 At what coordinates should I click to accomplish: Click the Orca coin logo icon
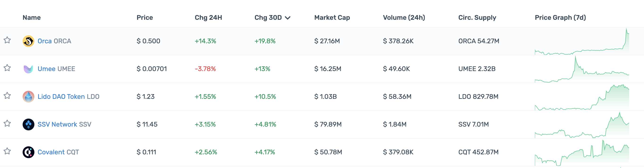pyautogui.click(x=28, y=41)
